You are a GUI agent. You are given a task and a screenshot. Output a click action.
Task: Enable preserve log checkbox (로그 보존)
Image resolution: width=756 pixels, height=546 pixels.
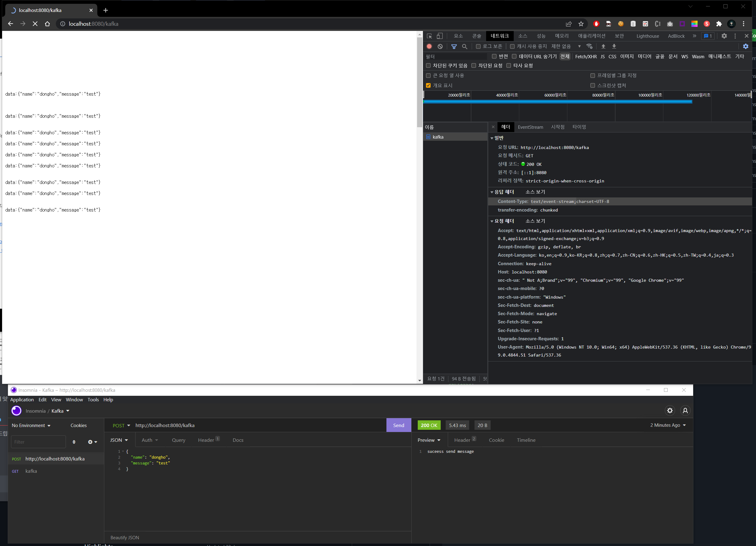coord(478,46)
